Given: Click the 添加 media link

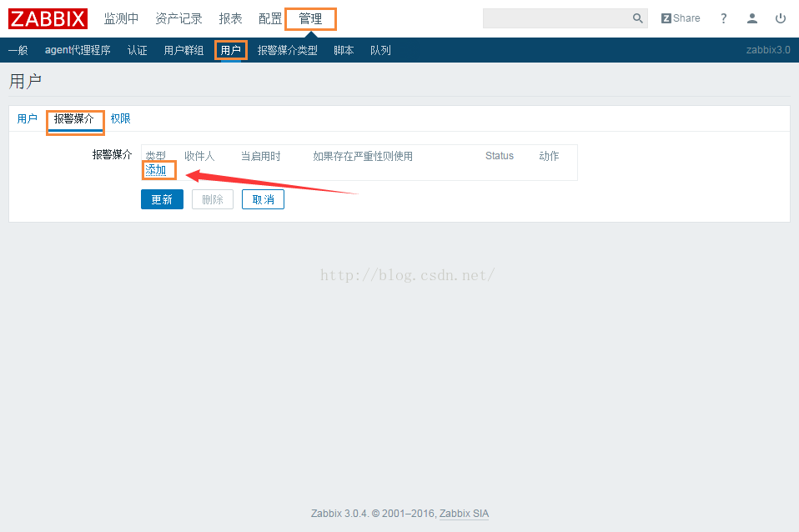Looking at the screenshot, I should (155, 170).
